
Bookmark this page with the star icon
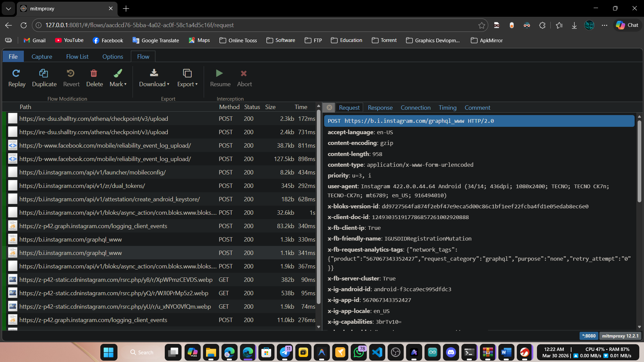tap(482, 25)
